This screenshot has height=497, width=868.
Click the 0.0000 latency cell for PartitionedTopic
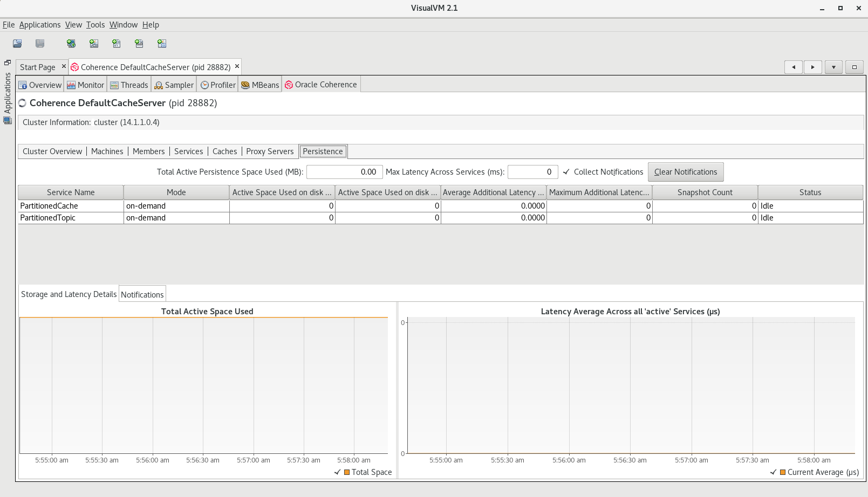coord(494,218)
